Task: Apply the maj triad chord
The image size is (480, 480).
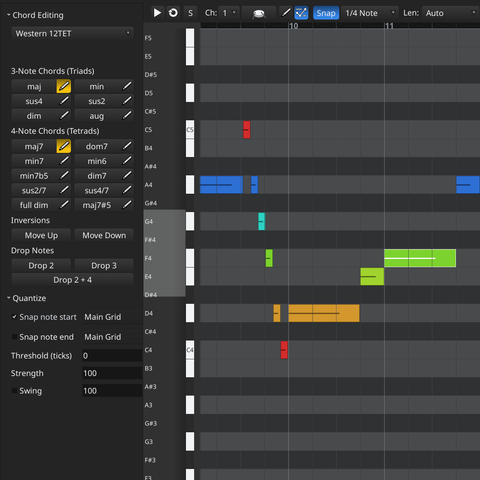Action: (34, 87)
